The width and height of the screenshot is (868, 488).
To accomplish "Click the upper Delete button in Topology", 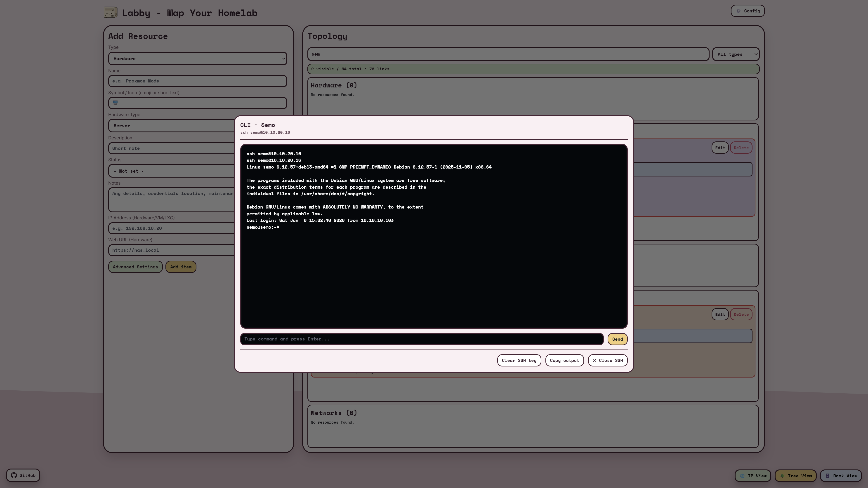I will coord(741,148).
